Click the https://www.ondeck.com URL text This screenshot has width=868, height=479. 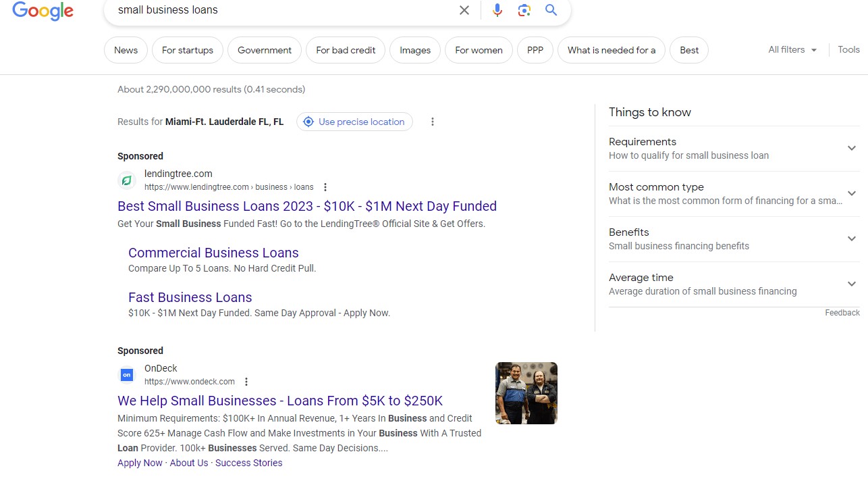(x=190, y=382)
